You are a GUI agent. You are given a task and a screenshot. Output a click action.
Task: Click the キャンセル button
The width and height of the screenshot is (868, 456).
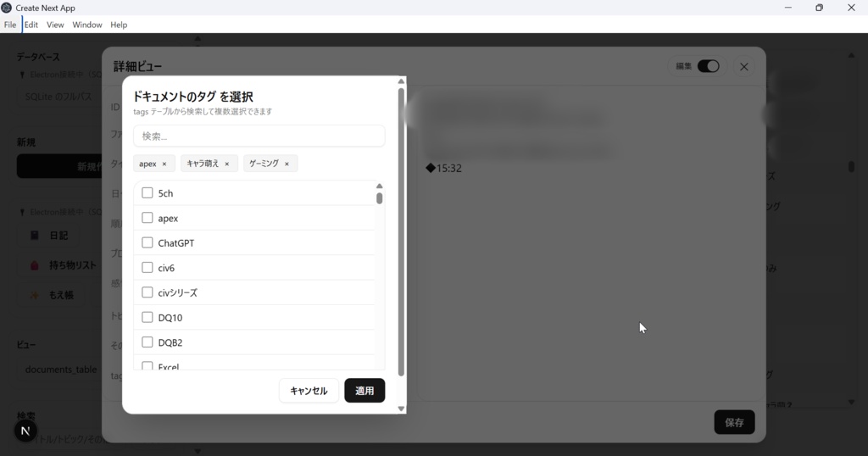(x=309, y=391)
